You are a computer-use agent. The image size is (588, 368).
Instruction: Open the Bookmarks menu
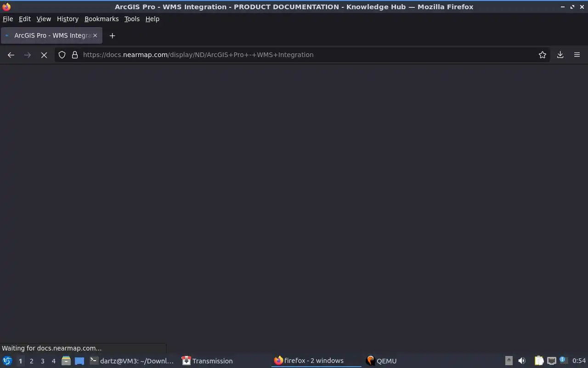[102, 19]
